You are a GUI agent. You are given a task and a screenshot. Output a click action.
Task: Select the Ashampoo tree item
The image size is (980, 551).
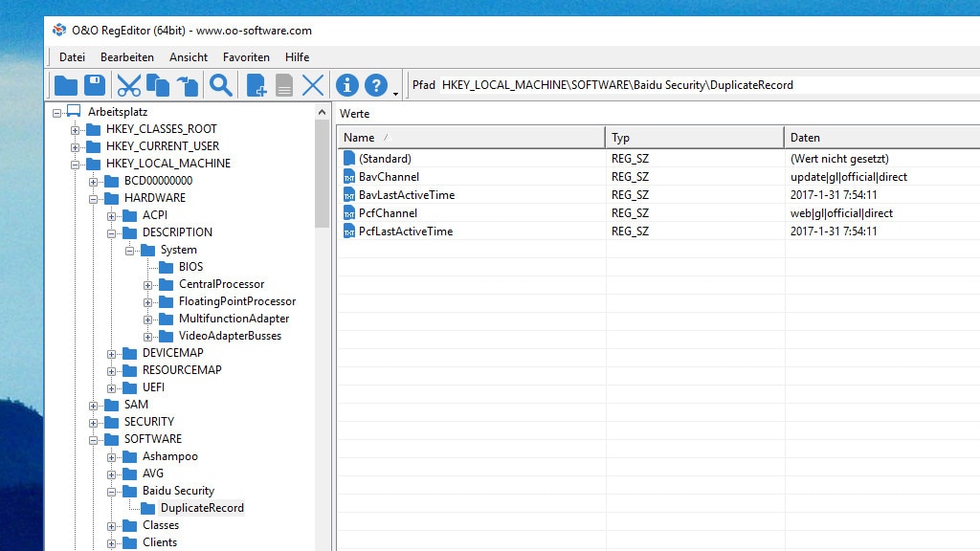pyautogui.click(x=170, y=456)
